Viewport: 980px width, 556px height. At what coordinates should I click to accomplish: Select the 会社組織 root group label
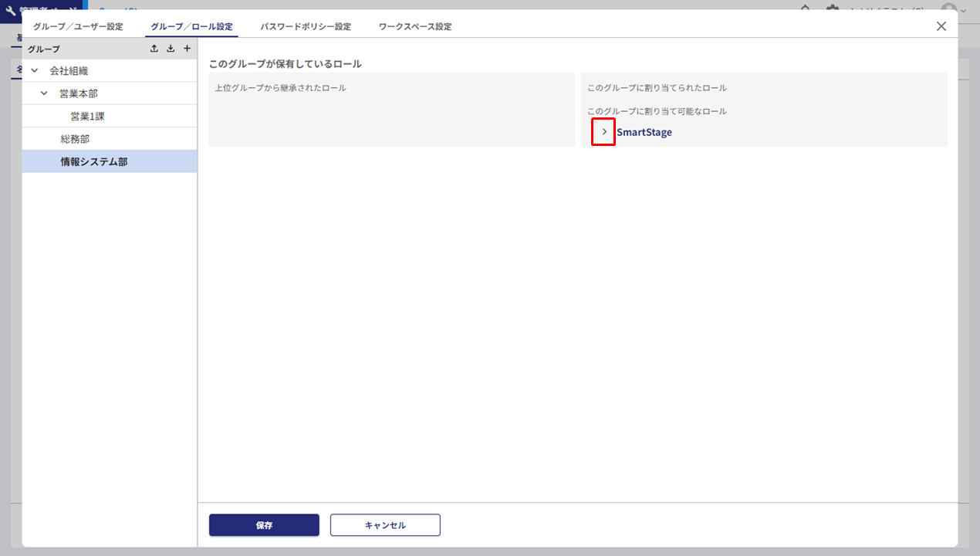[x=69, y=71]
